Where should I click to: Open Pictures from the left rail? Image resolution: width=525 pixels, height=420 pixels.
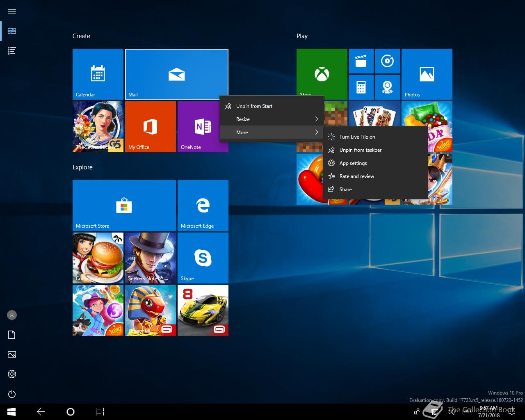pyautogui.click(x=12, y=354)
